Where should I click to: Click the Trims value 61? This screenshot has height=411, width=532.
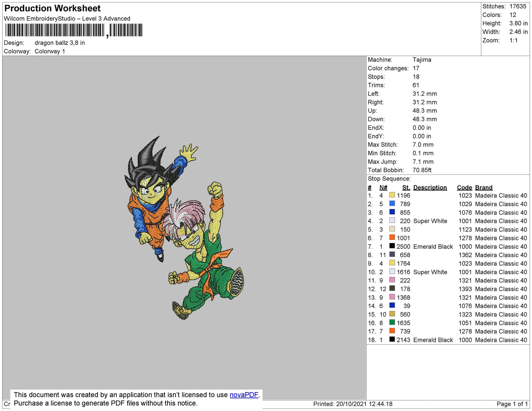coord(416,85)
